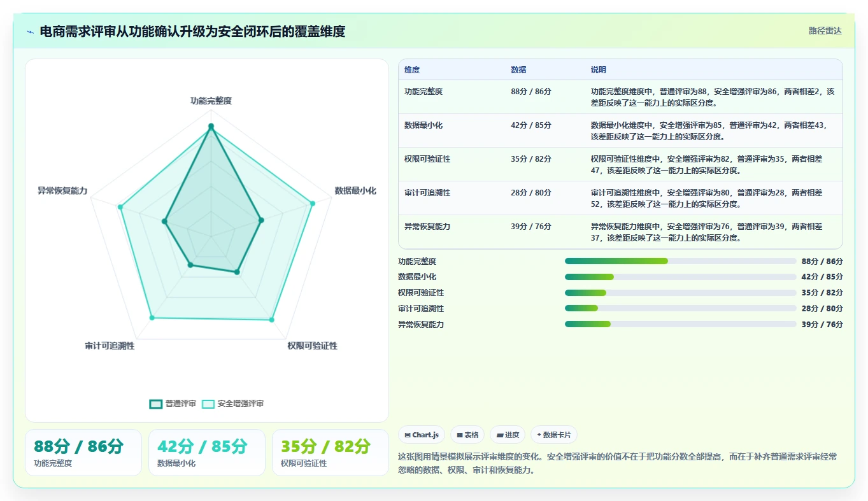Click the lightning icon beside the title

31,32
